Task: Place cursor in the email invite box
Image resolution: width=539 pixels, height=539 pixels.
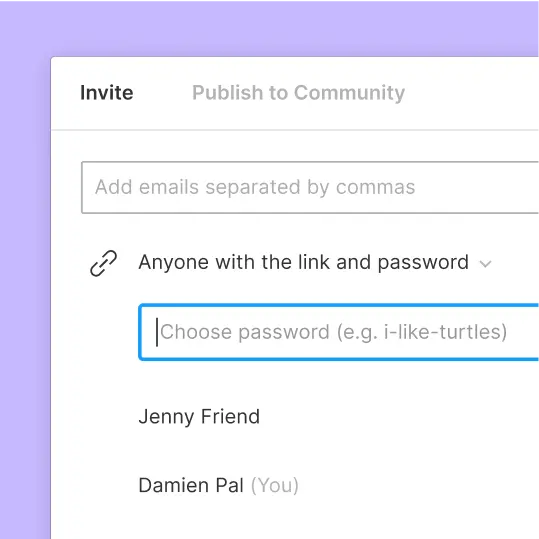Action: click(310, 187)
